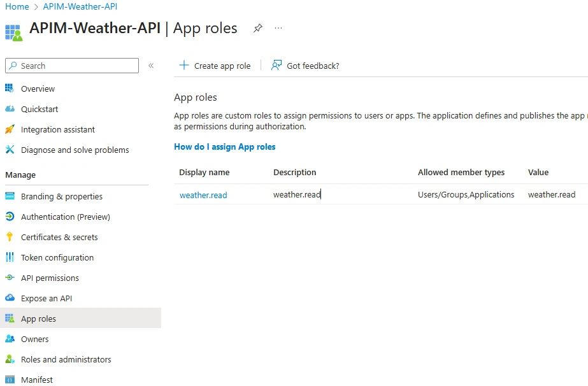Click the Display name column header

pyautogui.click(x=204, y=172)
